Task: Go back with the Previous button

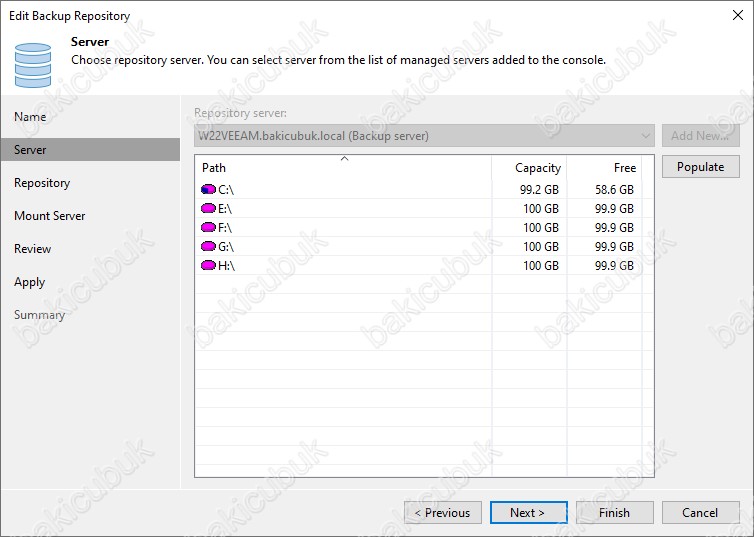Action: pos(442,512)
